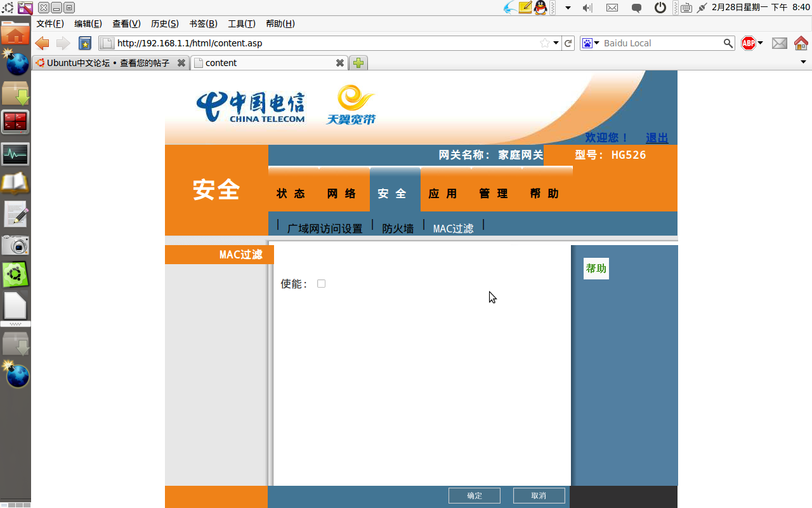Screen dimensions: 812x508
Task: Click the 确定 confirm button
Action: 475,495
